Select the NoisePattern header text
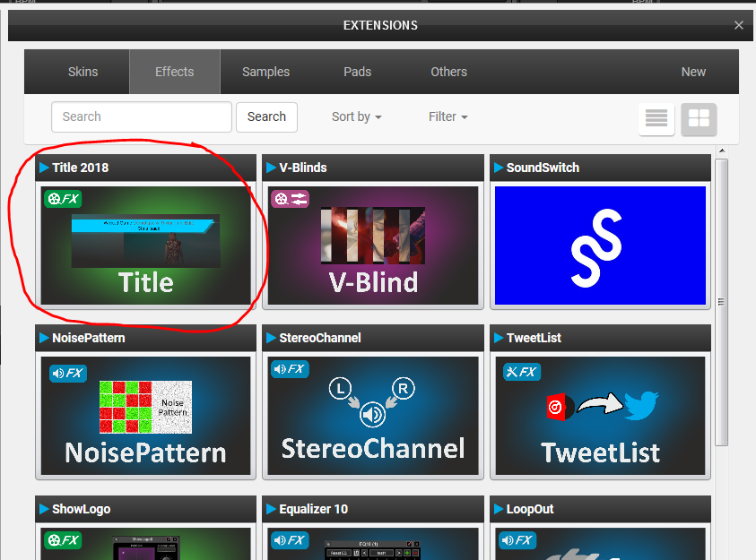The image size is (756, 560). [x=89, y=338]
